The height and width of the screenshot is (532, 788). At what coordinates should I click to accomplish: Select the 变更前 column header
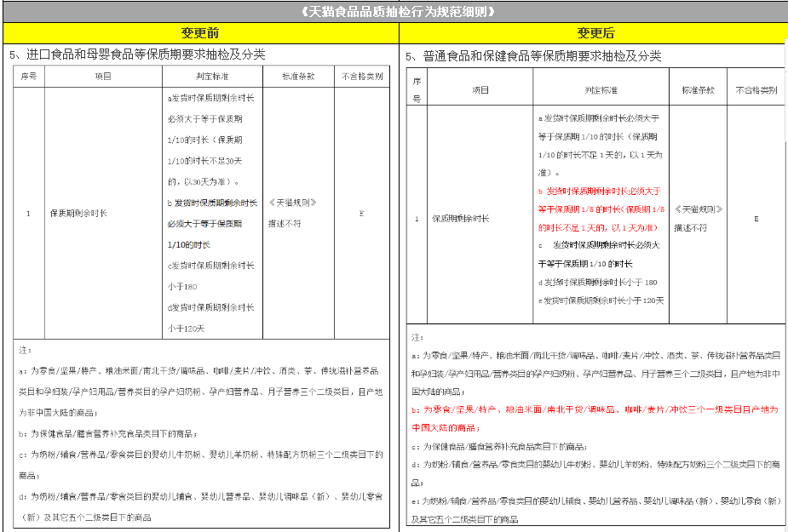pyautogui.click(x=199, y=33)
